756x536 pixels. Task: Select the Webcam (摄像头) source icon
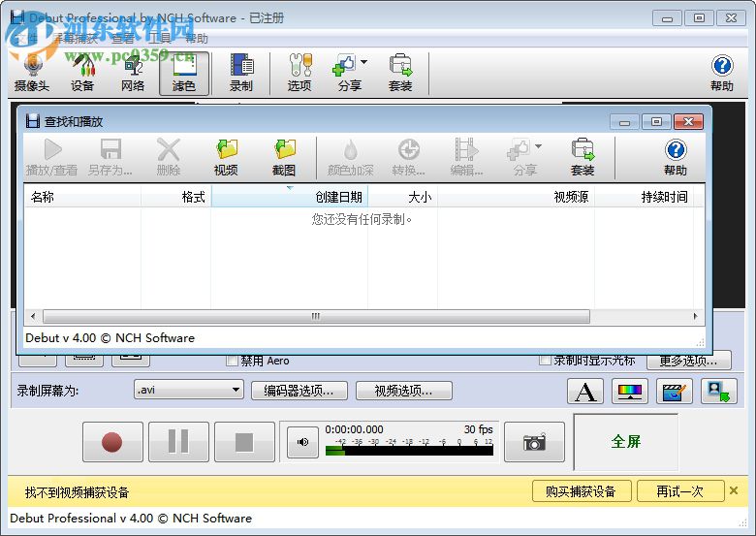(32, 74)
